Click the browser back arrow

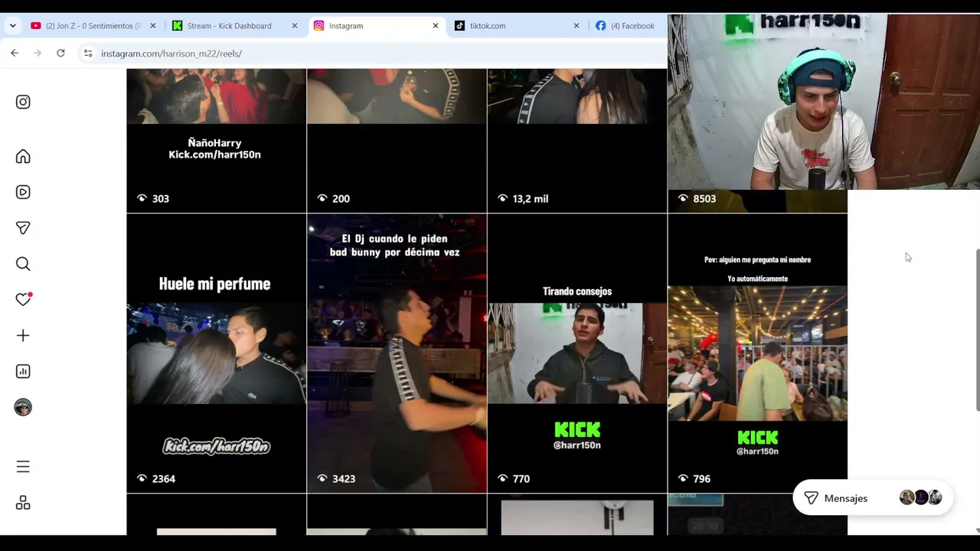[15, 53]
